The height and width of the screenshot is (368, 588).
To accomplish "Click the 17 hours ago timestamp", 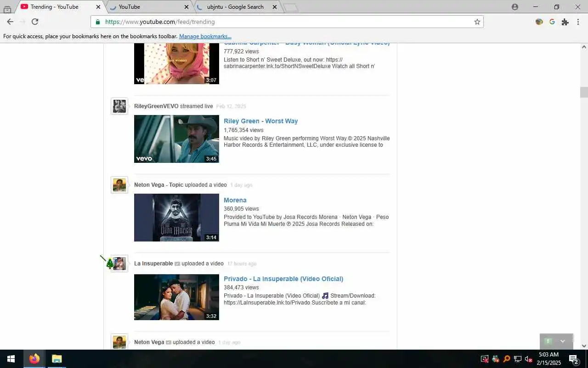I will click(x=242, y=264).
